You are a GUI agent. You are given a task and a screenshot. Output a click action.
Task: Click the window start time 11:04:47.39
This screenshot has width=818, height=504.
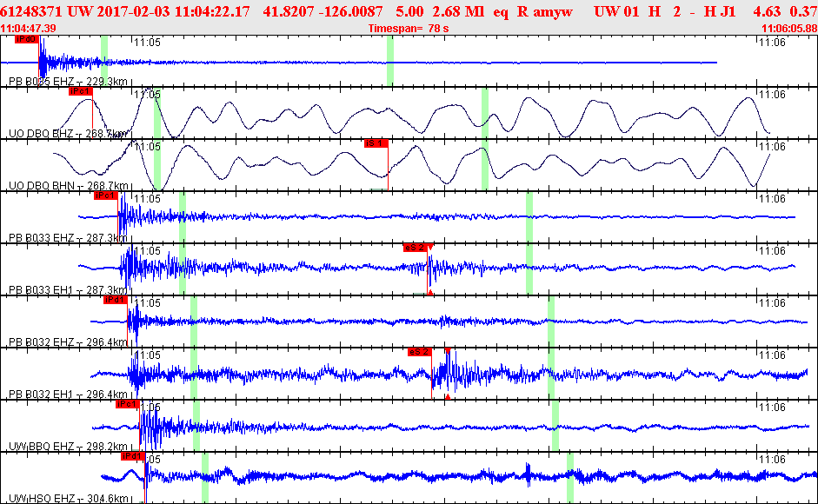coord(28,28)
